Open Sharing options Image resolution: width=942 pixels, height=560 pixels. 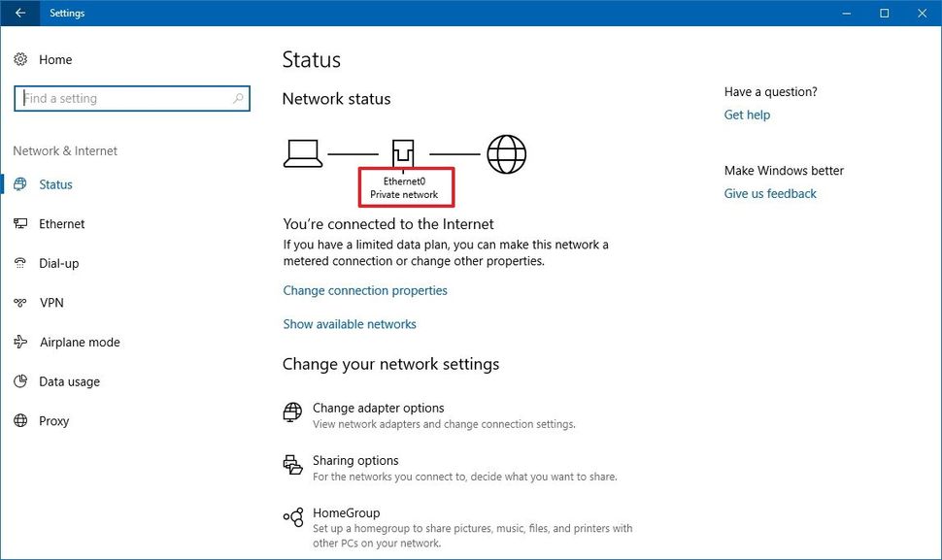point(355,460)
